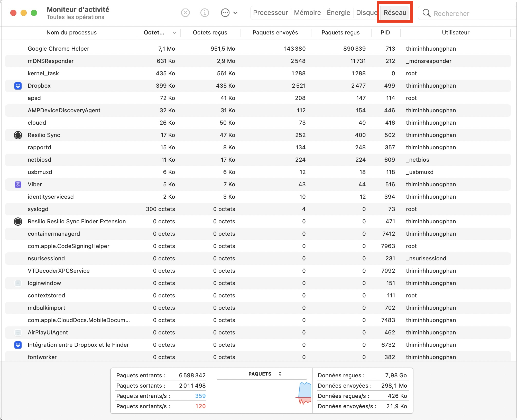Screen dimensions: 517x420
Task: Select the rapportd process row
Action: click(258, 148)
